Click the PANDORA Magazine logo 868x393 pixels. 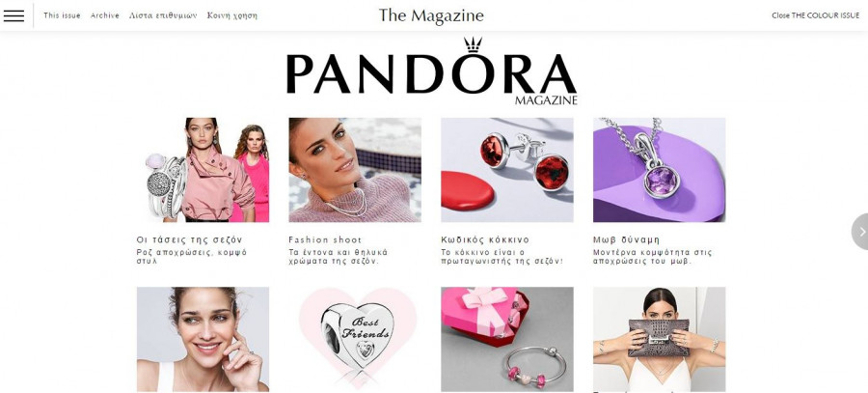[432, 71]
